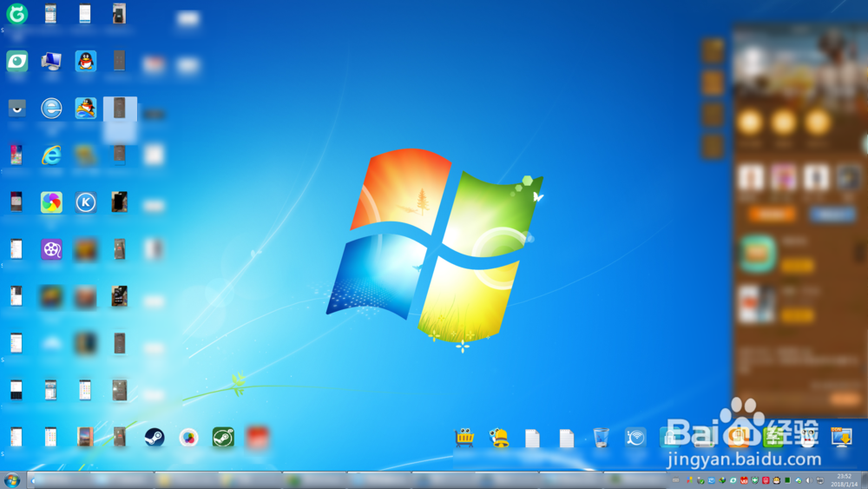Open the teal eye application icon

pyautogui.click(x=16, y=61)
